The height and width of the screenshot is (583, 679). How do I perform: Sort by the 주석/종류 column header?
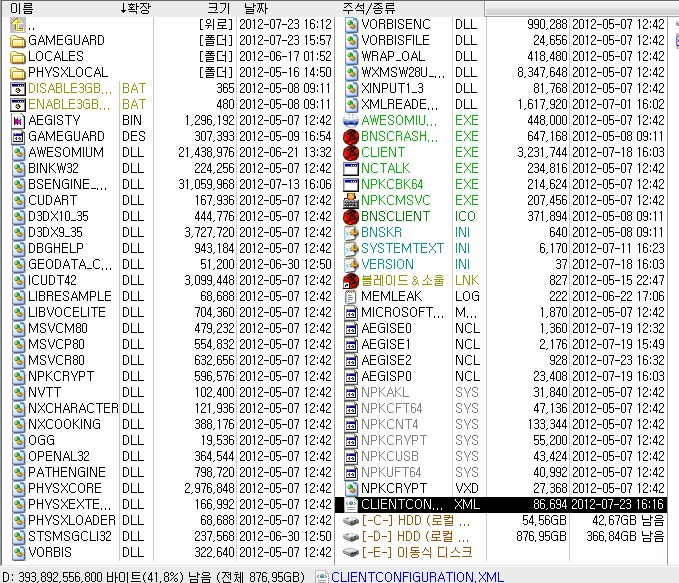(x=369, y=8)
